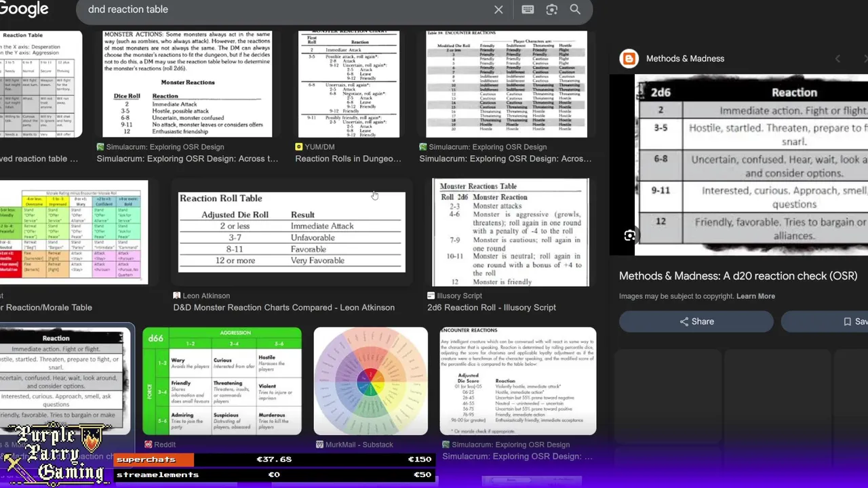The width and height of the screenshot is (868, 488).
Task: Click the Save button
Action: [825, 322]
